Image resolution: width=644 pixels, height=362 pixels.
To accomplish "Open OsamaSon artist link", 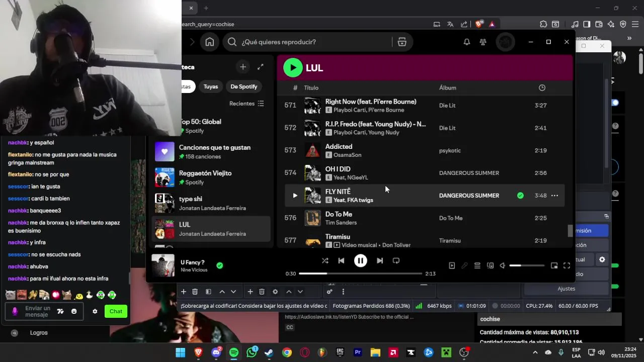I will (347, 155).
